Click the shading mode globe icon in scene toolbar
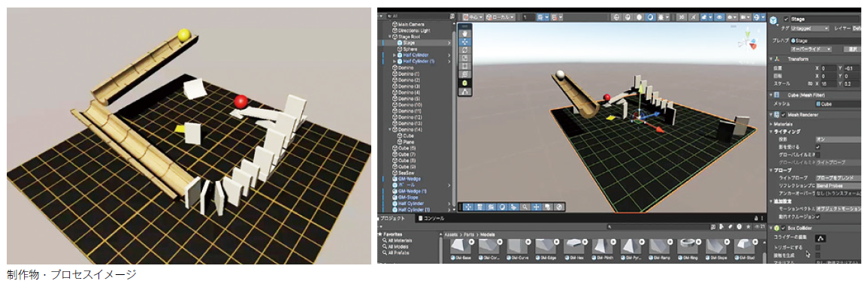Viewport: 868px width, 287px height. [616, 17]
